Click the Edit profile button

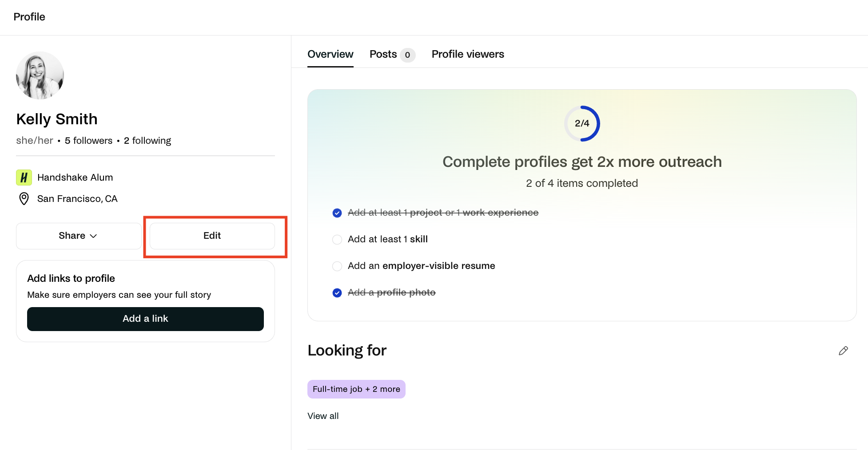[x=212, y=236]
